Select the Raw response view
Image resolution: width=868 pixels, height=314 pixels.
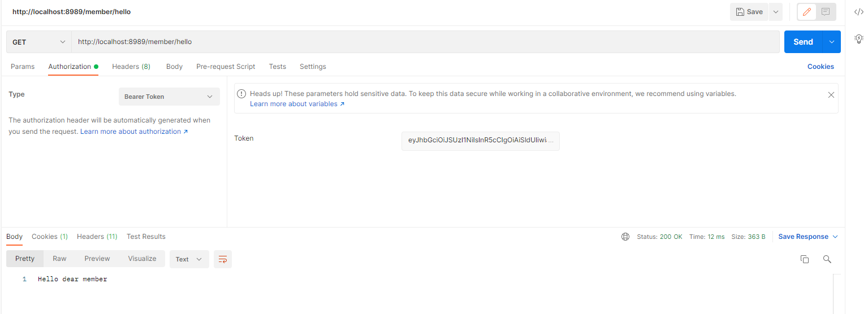(x=59, y=259)
